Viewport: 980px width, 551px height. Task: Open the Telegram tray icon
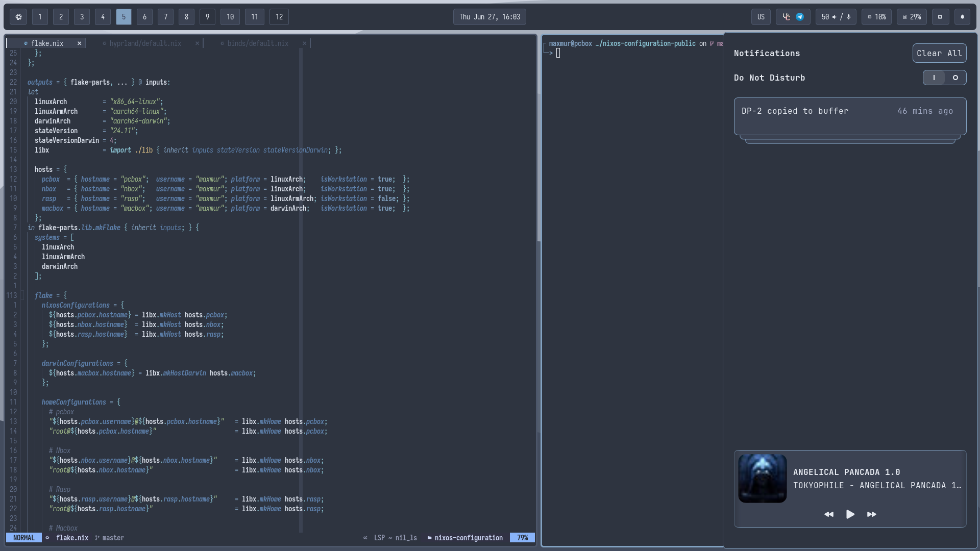800,17
